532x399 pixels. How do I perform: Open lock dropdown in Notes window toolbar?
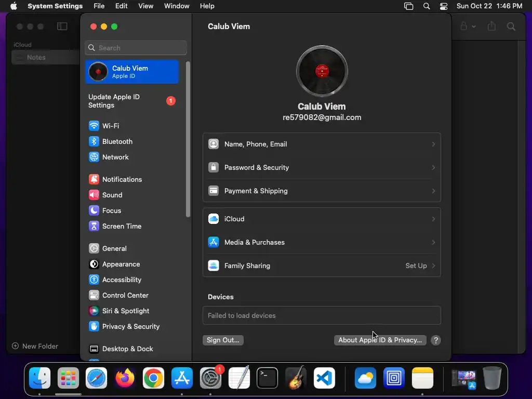[468, 26]
